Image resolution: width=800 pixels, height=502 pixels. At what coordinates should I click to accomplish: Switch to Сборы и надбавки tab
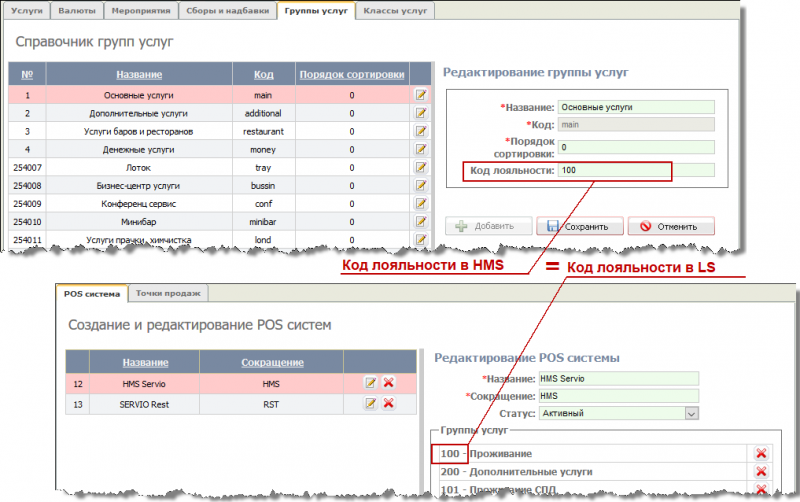228,11
